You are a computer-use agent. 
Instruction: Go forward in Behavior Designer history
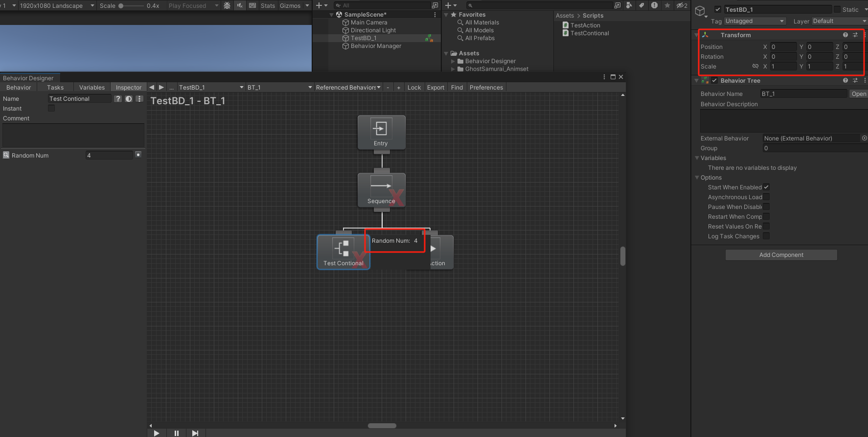[161, 87]
